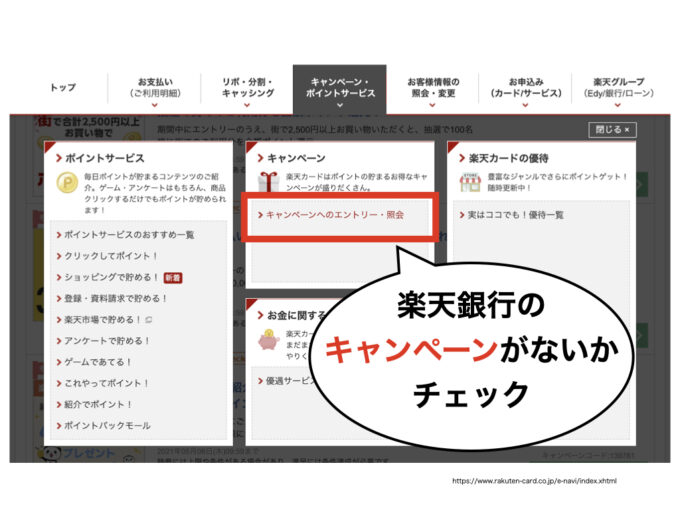Close the mega menu with 閉じる×
The width and height of the screenshot is (680, 510).
(612, 130)
